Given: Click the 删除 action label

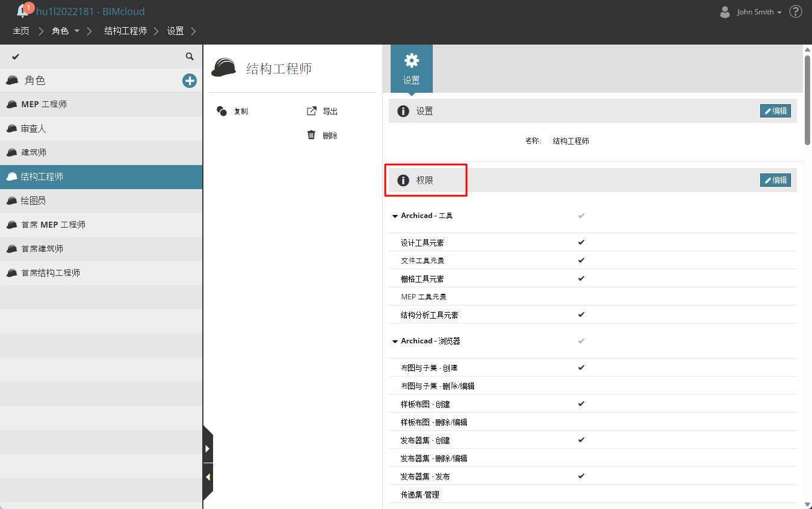Looking at the screenshot, I should coord(330,136).
